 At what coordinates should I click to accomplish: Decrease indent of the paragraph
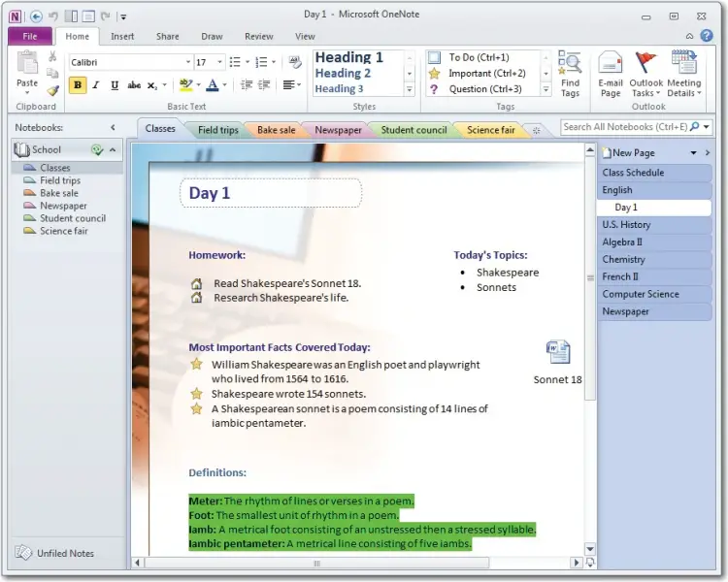point(247,85)
